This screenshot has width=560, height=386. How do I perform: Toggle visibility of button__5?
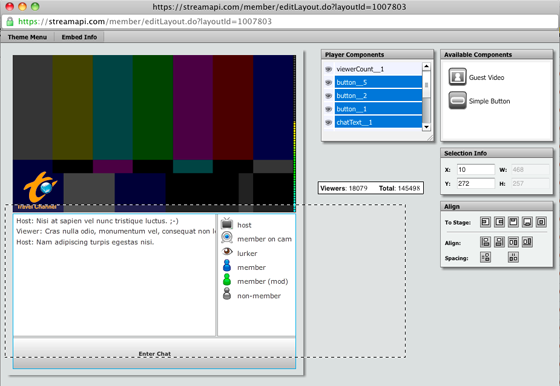coord(328,82)
